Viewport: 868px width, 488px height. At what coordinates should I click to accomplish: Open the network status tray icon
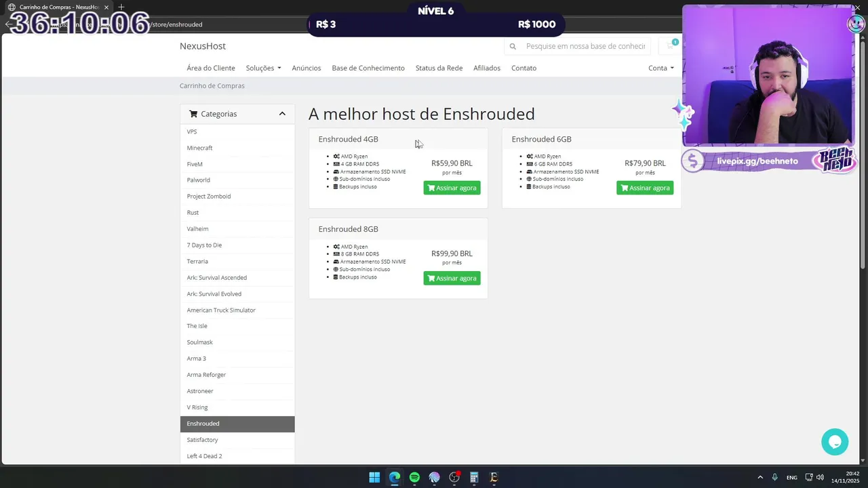point(809,477)
